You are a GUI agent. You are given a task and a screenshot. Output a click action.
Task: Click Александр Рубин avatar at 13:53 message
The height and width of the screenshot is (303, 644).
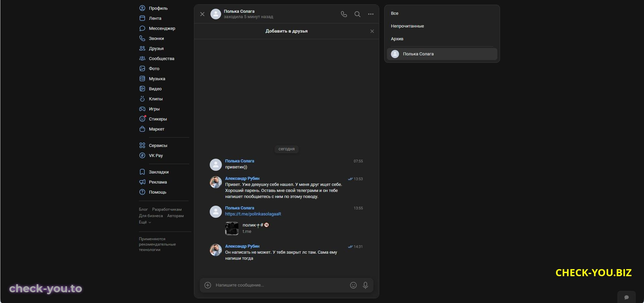point(216,182)
